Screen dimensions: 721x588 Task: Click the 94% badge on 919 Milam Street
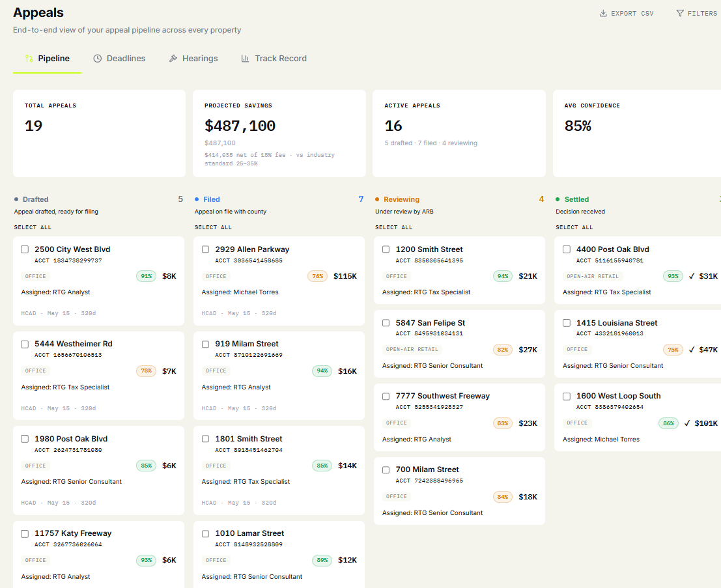pos(322,371)
